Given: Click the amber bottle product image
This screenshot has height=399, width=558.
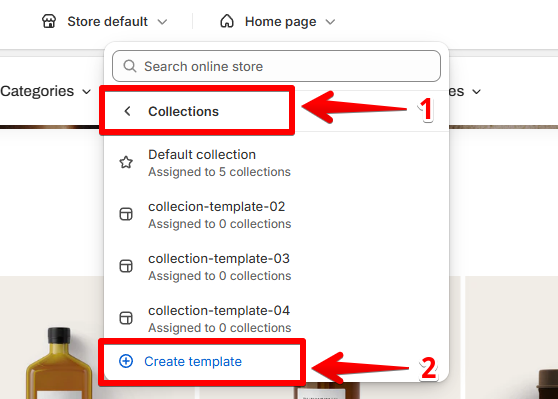Looking at the screenshot, I should [x=59, y=363].
